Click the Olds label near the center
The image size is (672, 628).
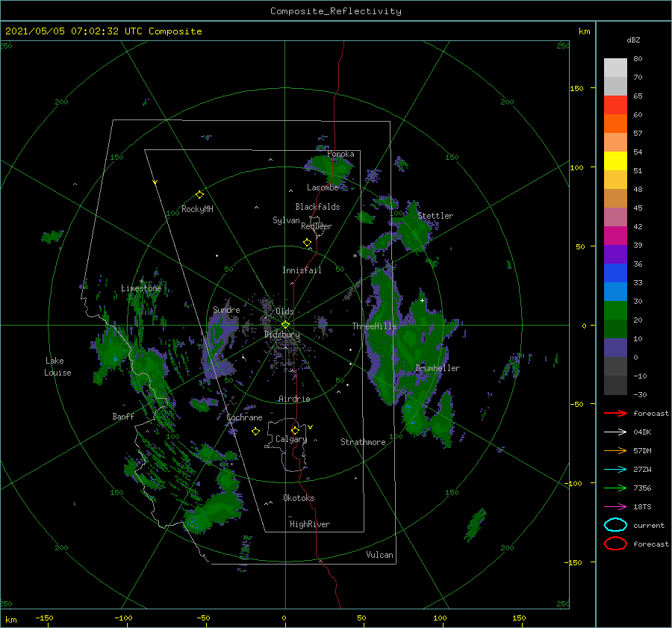coord(284,311)
